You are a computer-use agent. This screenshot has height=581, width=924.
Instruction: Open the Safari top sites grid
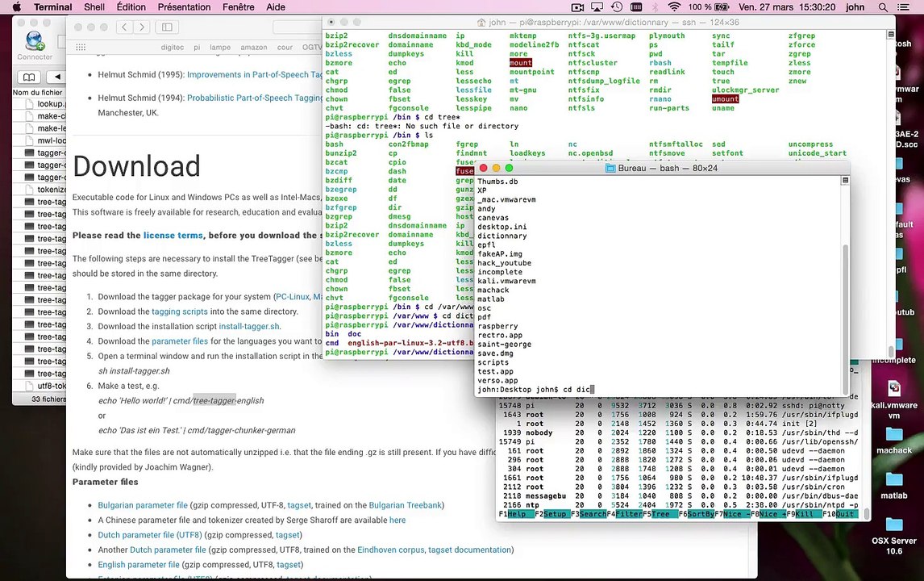[80, 48]
